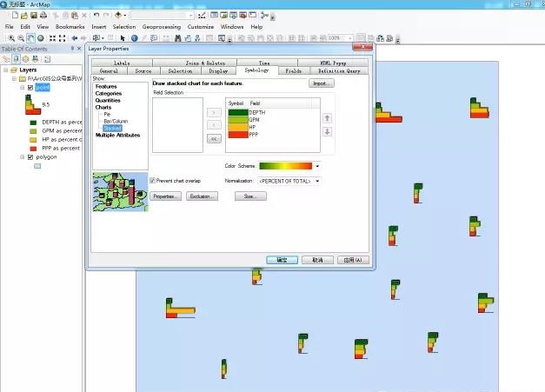
Task: Click the remove-all fields << button
Action: point(214,139)
